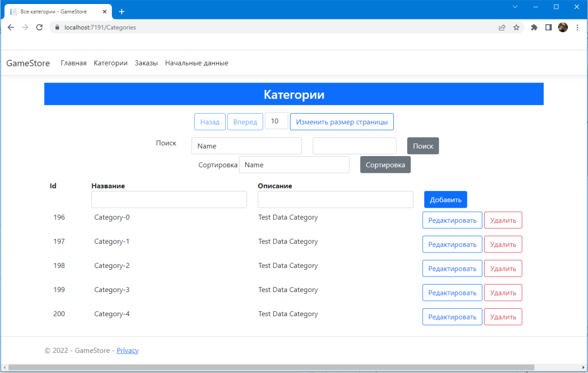
Task: Click the browser reload icon
Action: point(39,27)
